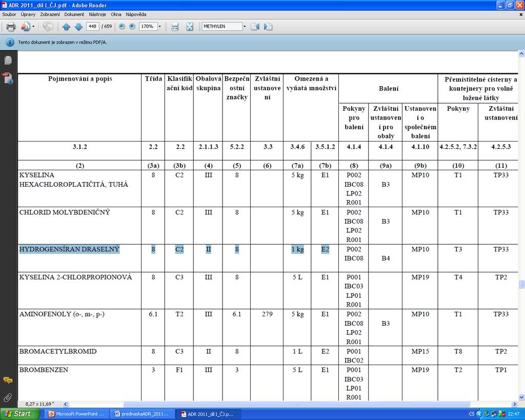Click the vertical scrollbar thumb
The image size is (525, 420).
[521, 284]
